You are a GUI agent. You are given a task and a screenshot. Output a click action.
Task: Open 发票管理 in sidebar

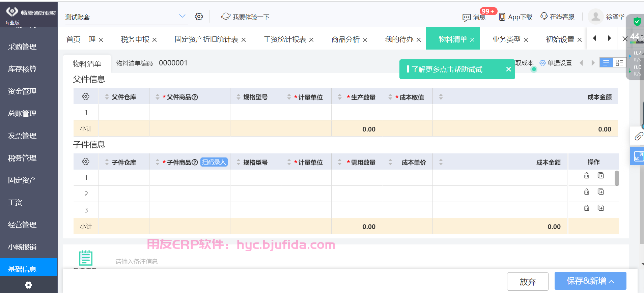pyautogui.click(x=22, y=136)
